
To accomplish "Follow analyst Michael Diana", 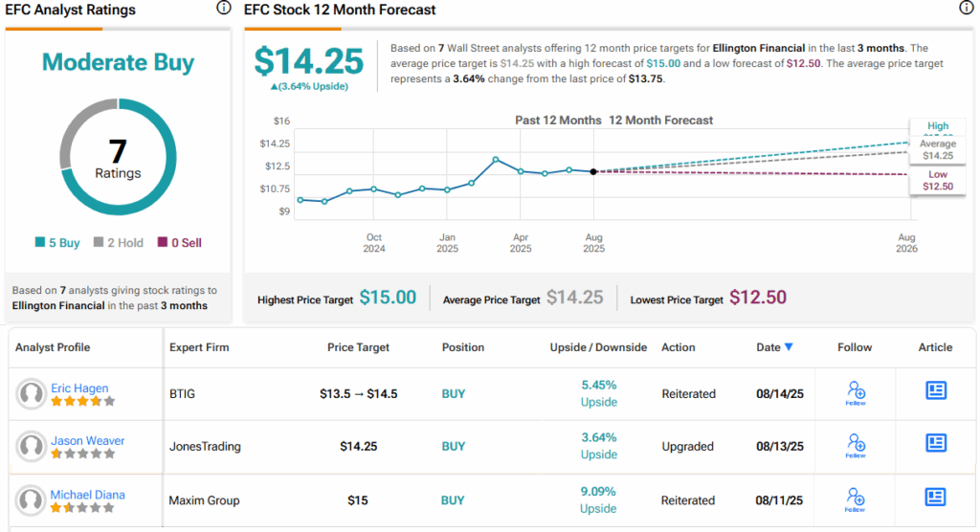I will pos(855,499).
